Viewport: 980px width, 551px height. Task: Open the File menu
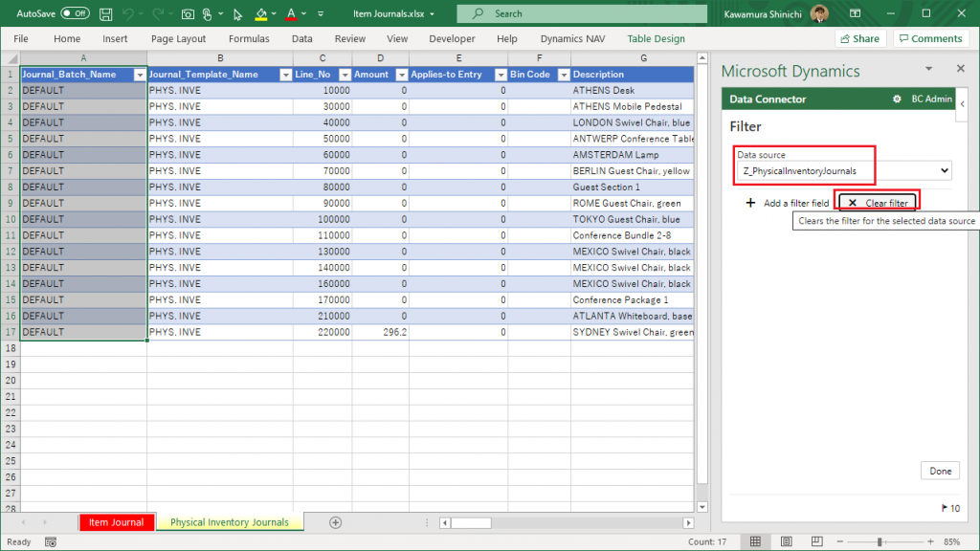tap(21, 38)
